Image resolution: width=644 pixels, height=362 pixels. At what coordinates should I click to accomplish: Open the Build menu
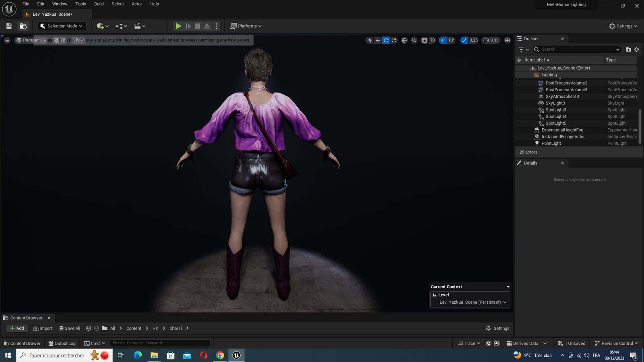[x=99, y=4]
